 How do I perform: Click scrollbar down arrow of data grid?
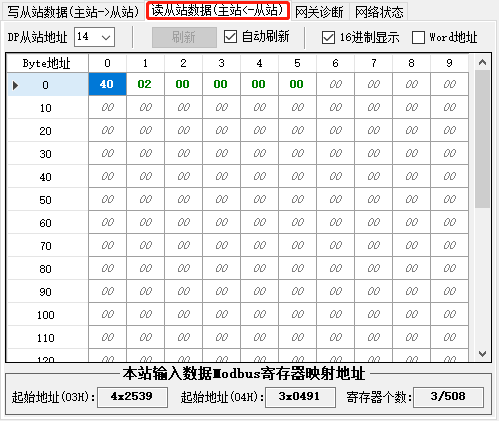(x=482, y=354)
